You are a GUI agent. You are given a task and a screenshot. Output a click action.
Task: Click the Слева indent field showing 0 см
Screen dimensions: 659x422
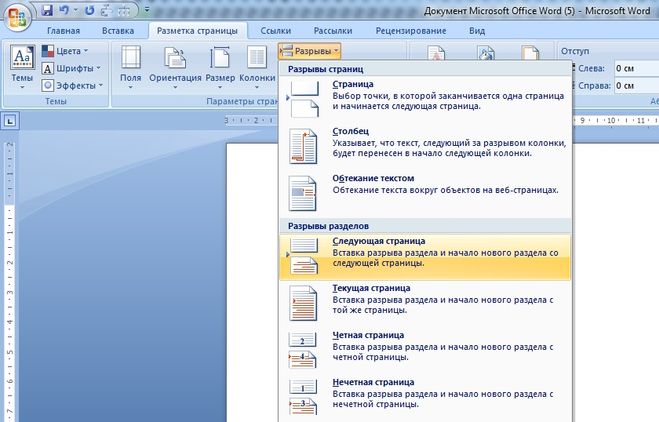[636, 68]
